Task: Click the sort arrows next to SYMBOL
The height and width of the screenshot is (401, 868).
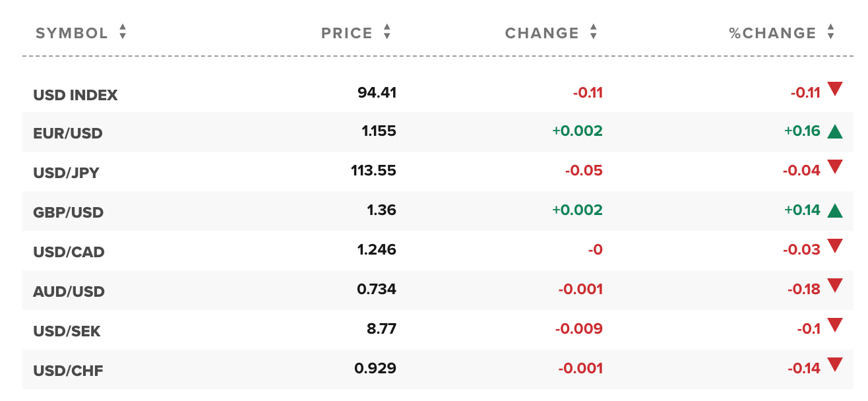Action: 123,32
